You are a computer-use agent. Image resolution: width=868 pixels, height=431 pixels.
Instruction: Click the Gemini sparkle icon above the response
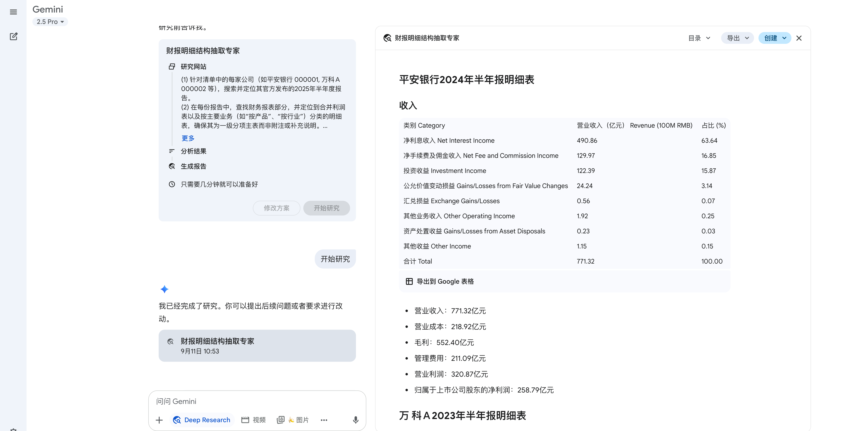[x=164, y=289]
